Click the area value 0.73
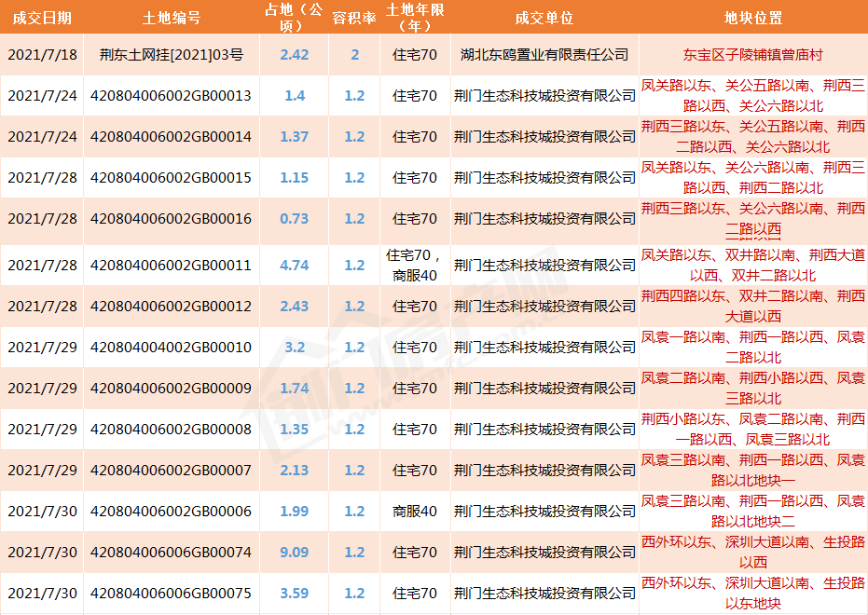Viewport: 868px width, 615px height. coord(294,219)
